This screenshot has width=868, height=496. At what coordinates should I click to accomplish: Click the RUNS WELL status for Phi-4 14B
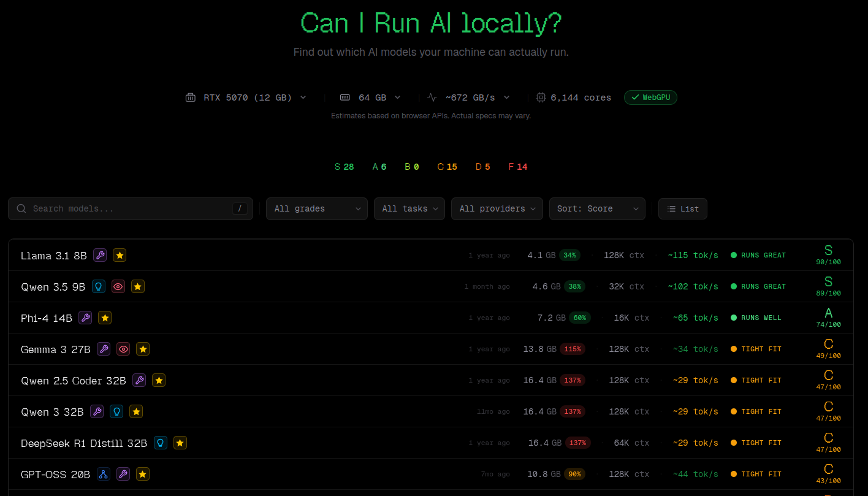(756, 318)
